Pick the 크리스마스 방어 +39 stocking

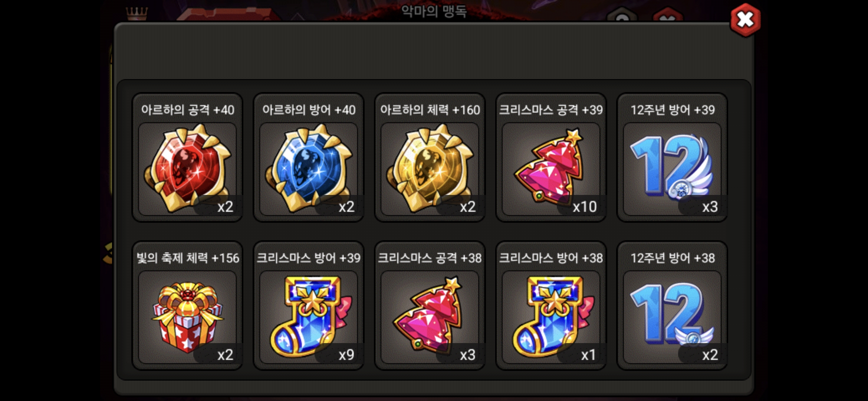[309, 316]
